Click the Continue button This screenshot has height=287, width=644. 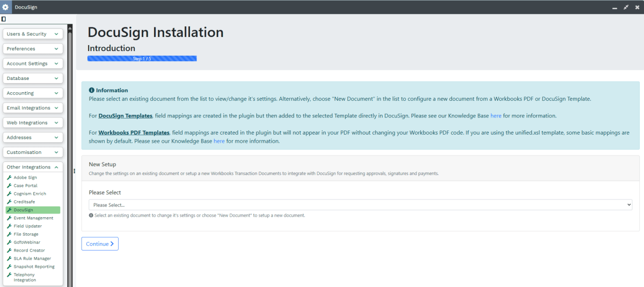[100, 244]
